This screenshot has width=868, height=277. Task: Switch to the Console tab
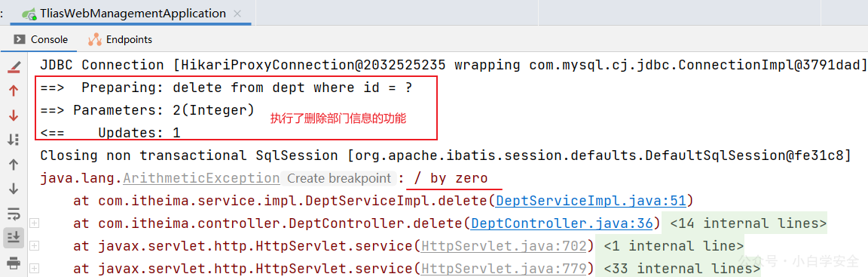(x=41, y=40)
